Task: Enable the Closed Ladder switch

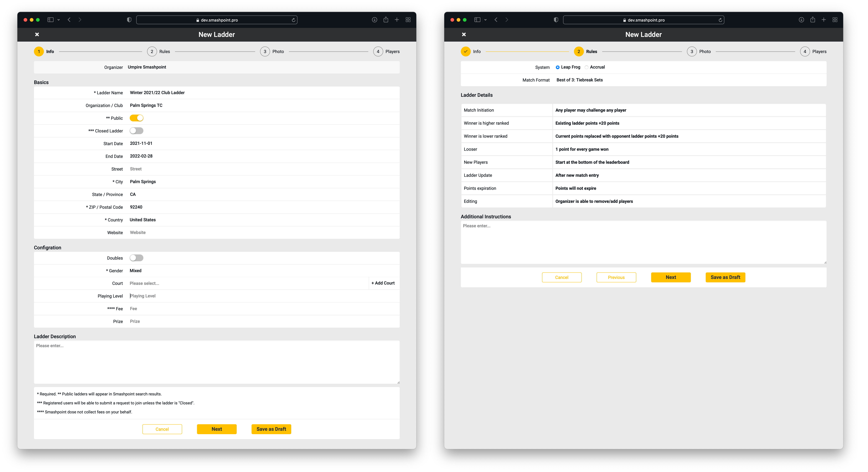Action: (x=136, y=131)
